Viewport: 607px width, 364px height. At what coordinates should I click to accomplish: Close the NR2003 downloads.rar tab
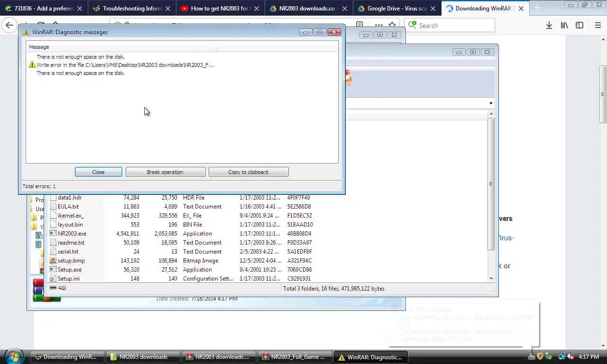(x=344, y=9)
